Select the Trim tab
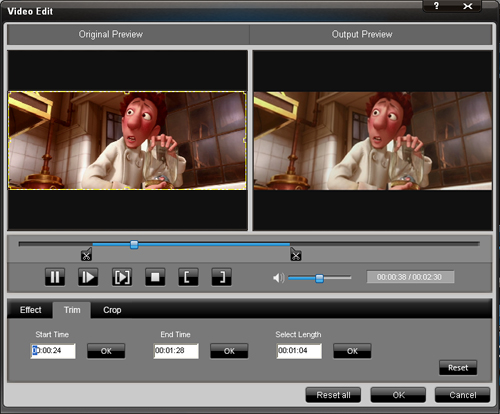Screen dimensions: 500x414 pyautogui.click(x=72, y=310)
